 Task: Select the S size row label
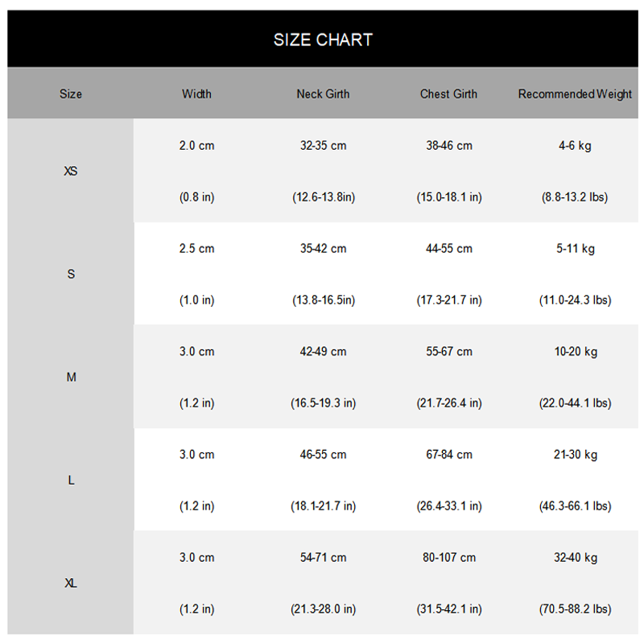coord(71,274)
